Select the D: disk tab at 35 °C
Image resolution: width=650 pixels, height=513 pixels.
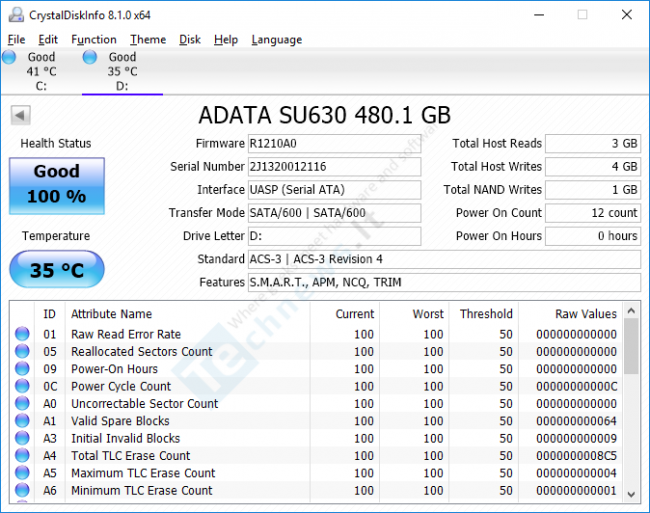click(122, 71)
